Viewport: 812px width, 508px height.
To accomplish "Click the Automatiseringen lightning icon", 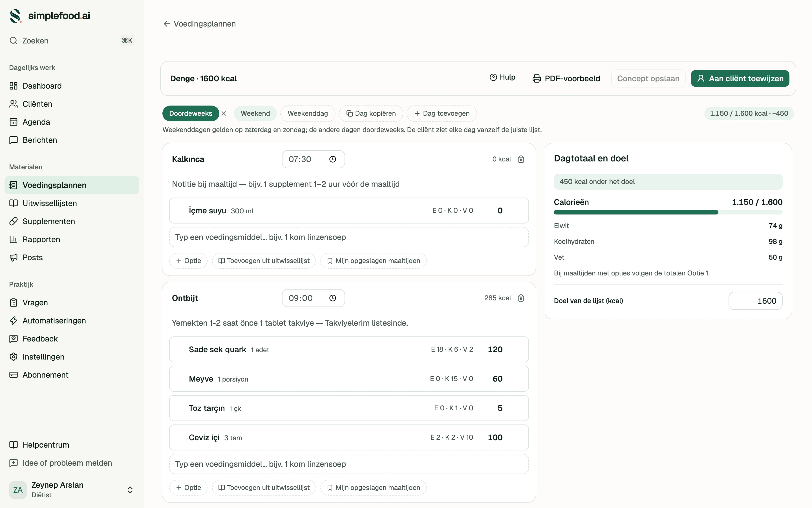I will [x=14, y=321].
